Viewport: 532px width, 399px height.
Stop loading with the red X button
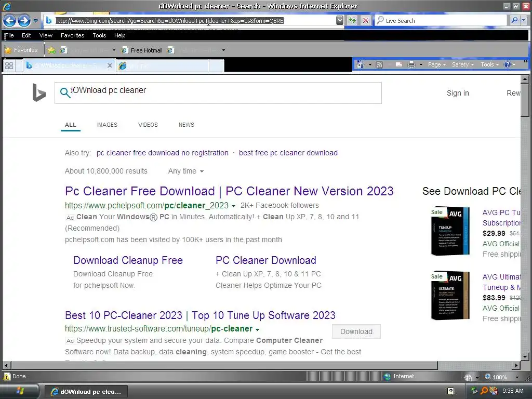(x=365, y=21)
